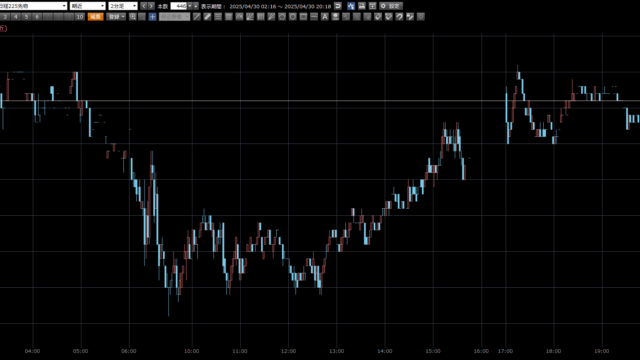Open the 設定 settings button

[x=391, y=6]
